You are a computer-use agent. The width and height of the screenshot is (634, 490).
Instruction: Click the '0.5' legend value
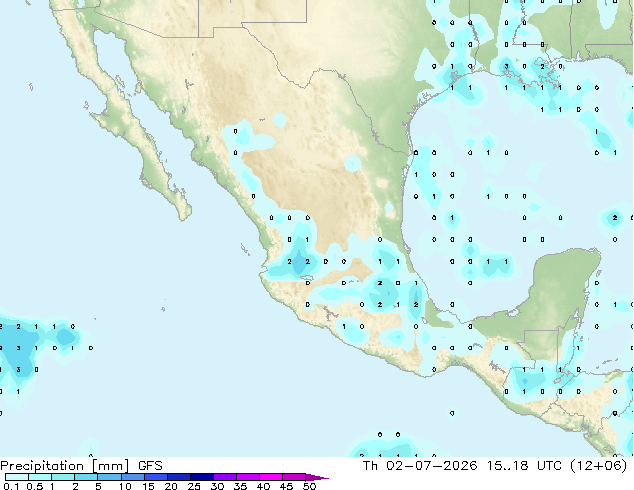click(35, 486)
